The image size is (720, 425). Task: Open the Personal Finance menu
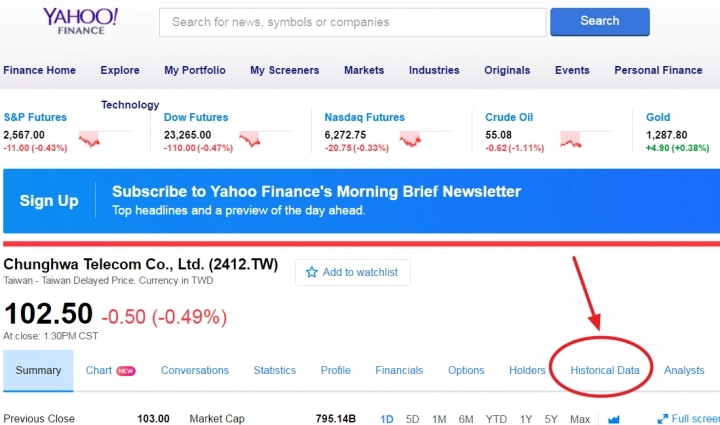click(x=658, y=70)
